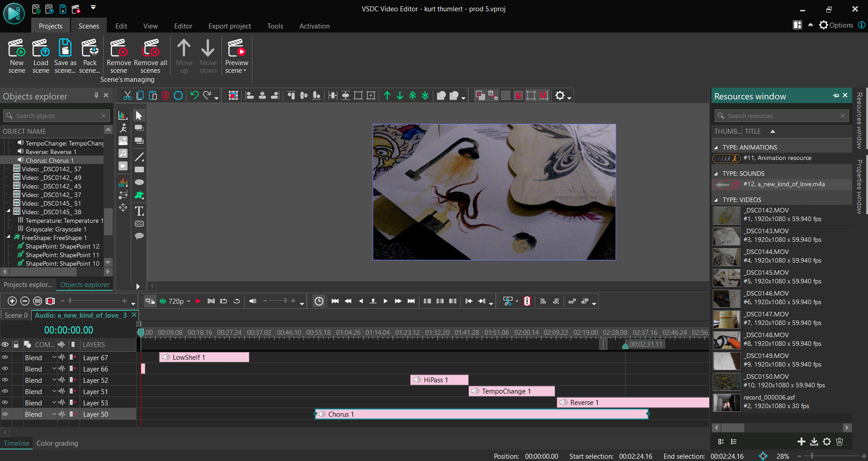Click the Add chart tool
The height and width of the screenshot is (461, 868).
point(123,115)
